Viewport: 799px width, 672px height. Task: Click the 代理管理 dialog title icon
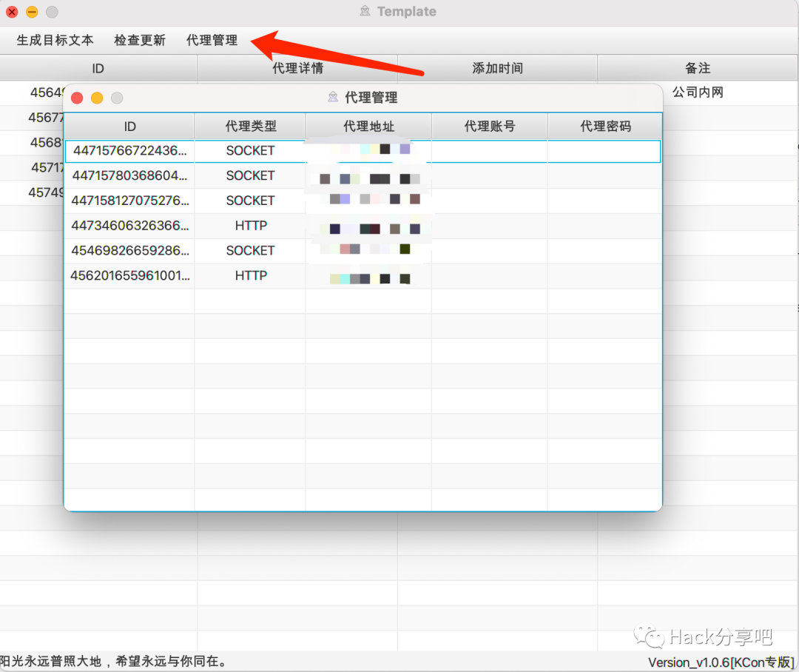333,97
